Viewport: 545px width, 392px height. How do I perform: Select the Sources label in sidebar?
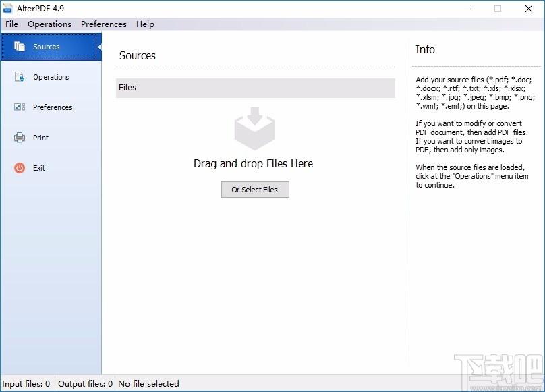pos(47,47)
